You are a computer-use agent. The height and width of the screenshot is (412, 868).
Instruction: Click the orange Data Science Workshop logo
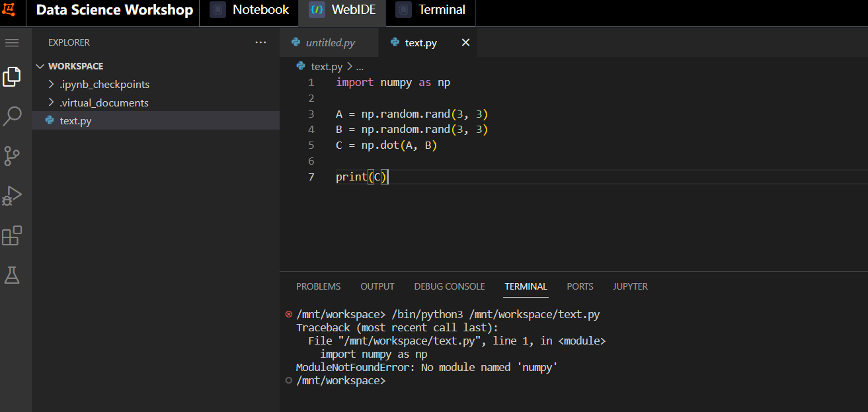[x=9, y=10]
